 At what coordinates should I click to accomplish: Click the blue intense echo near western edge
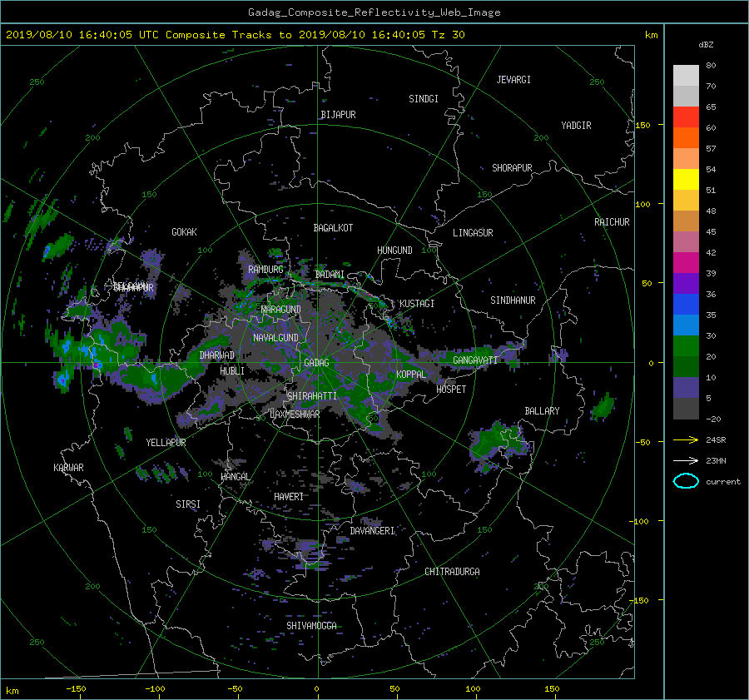63,380
